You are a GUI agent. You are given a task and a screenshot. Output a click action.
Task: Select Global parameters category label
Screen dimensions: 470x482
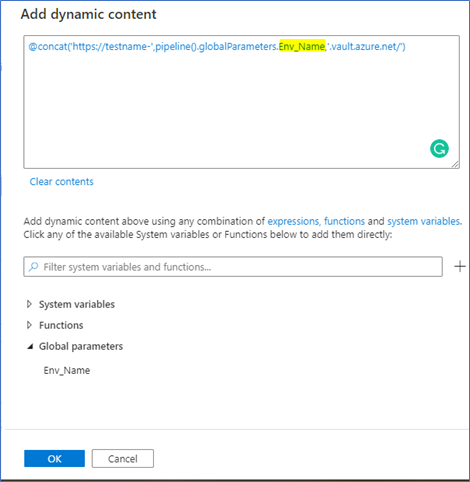point(81,346)
